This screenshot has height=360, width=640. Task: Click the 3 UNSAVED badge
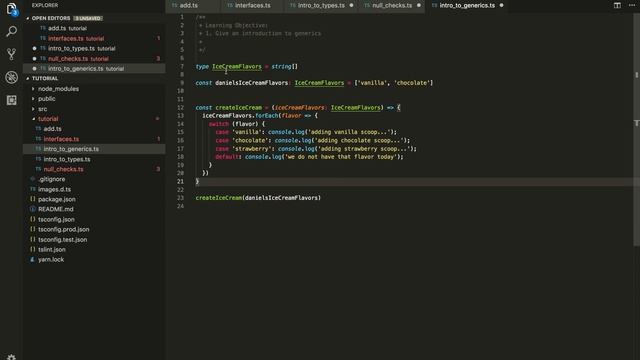[x=88, y=18]
